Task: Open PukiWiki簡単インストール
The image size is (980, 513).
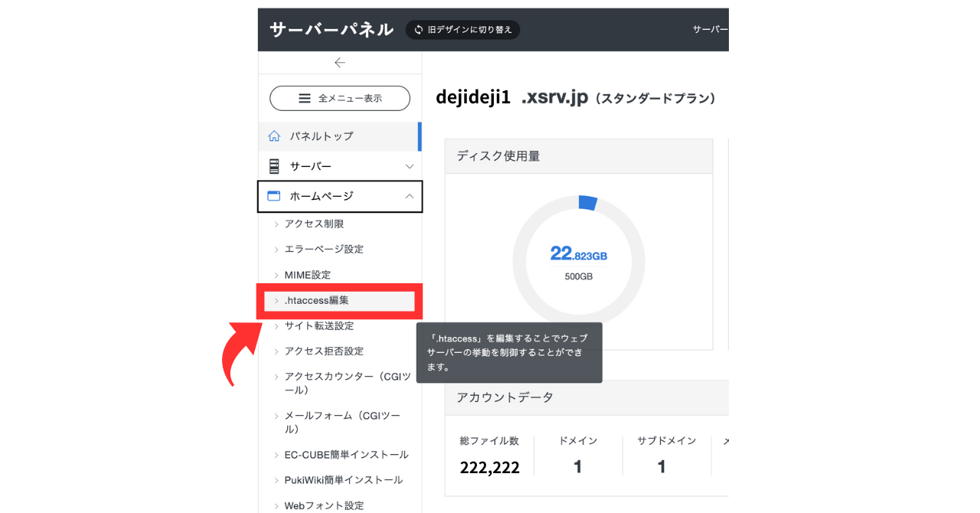Action: tap(343, 479)
